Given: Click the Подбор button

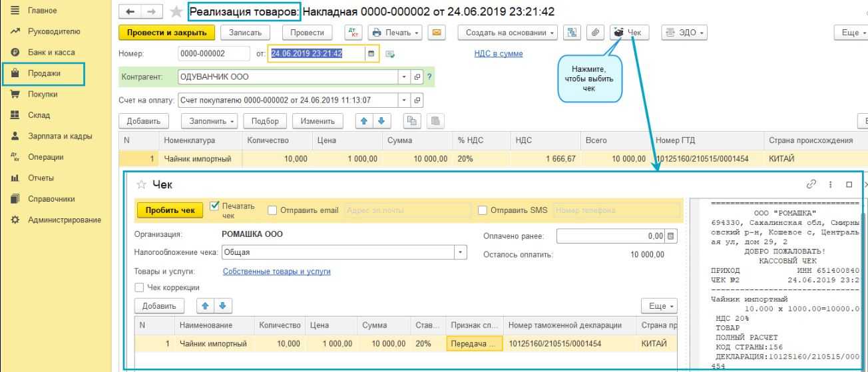Looking at the screenshot, I should tap(265, 120).
